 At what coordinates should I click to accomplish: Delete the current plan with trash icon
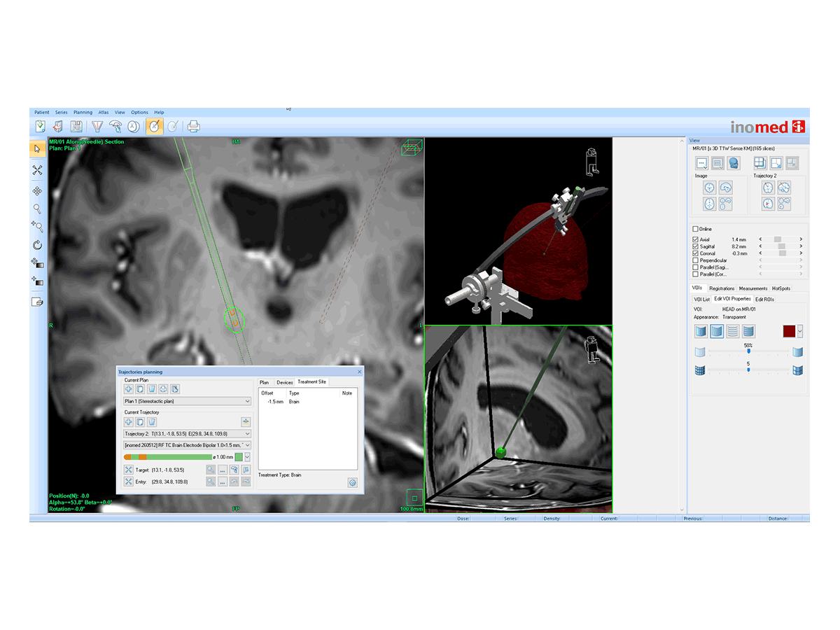151,388
